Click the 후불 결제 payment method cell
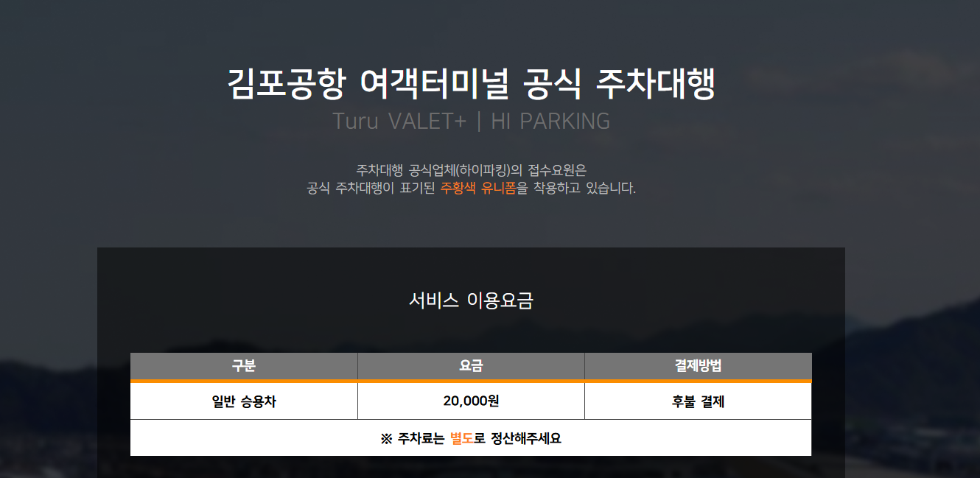The width and height of the screenshot is (980, 478). click(698, 401)
